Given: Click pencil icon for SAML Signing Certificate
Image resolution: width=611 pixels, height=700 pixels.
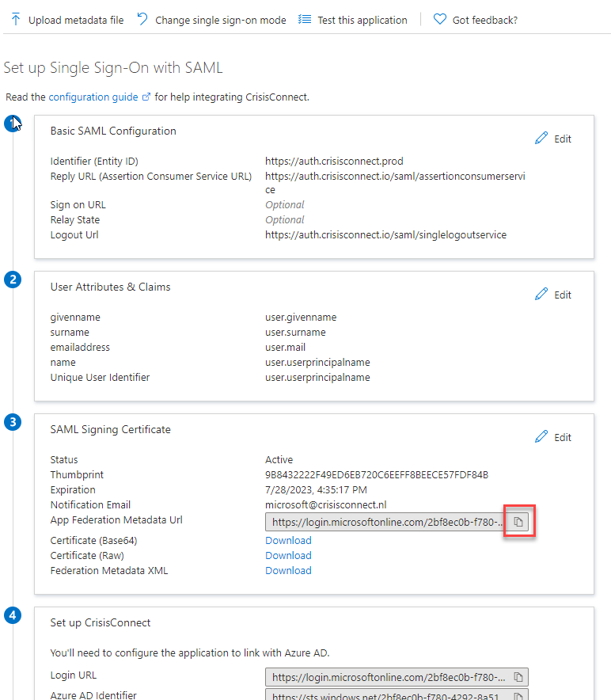Looking at the screenshot, I should (541, 436).
